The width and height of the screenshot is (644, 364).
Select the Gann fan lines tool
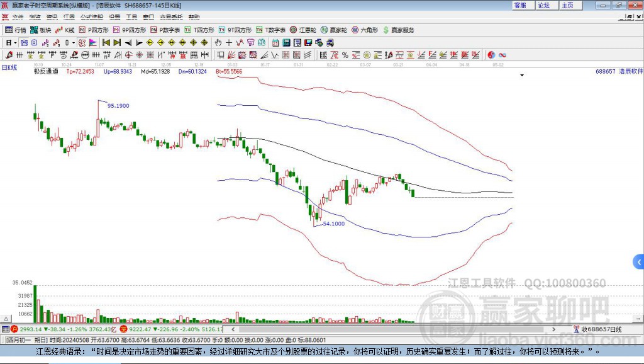(231, 55)
